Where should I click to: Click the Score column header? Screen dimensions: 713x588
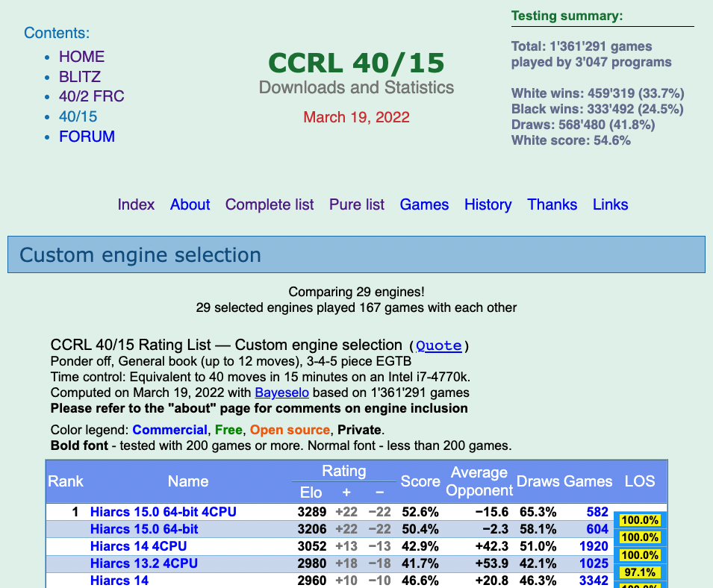pos(420,481)
